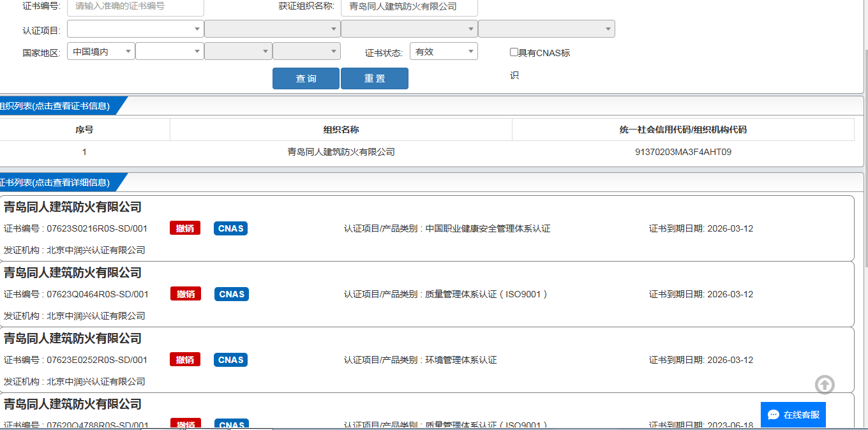Open the 证书状态 dropdown showing 有效

point(444,52)
